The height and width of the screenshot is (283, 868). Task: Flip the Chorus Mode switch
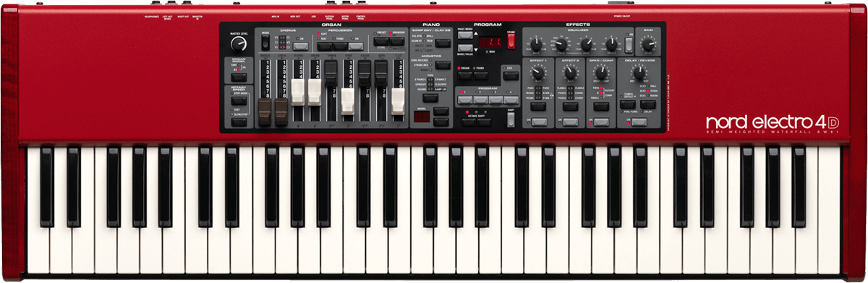(x=265, y=42)
